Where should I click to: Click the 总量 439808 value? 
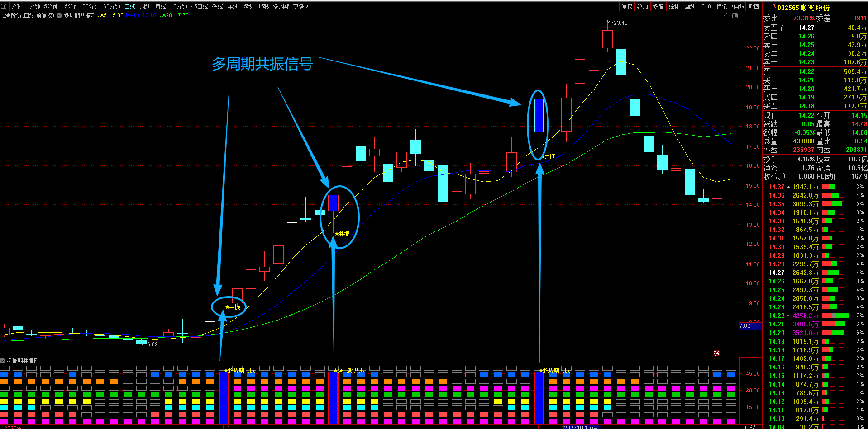click(x=804, y=141)
